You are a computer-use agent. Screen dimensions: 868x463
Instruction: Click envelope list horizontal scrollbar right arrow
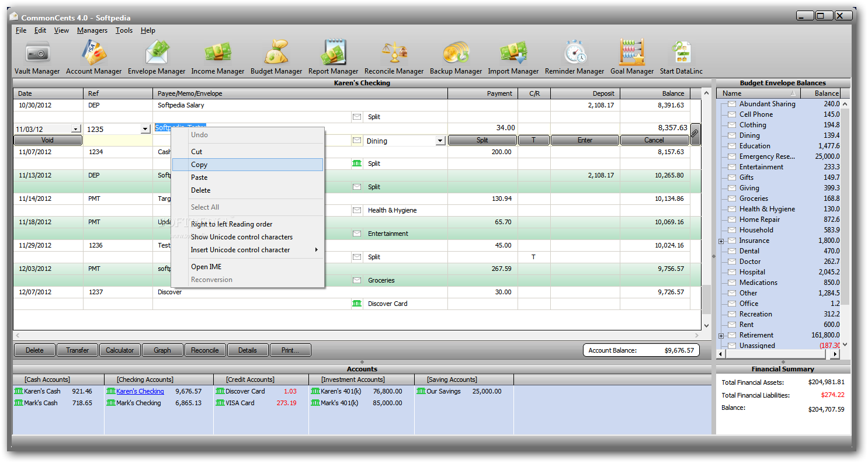click(835, 354)
